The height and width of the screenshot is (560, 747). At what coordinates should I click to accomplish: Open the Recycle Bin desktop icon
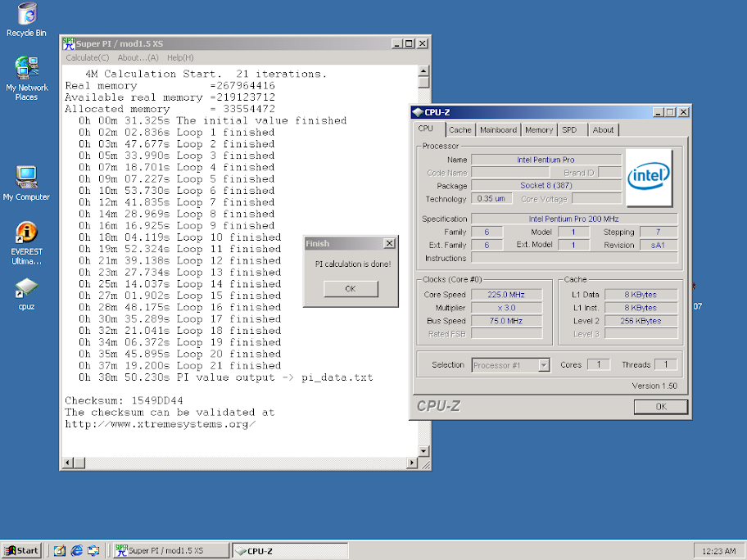click(27, 20)
